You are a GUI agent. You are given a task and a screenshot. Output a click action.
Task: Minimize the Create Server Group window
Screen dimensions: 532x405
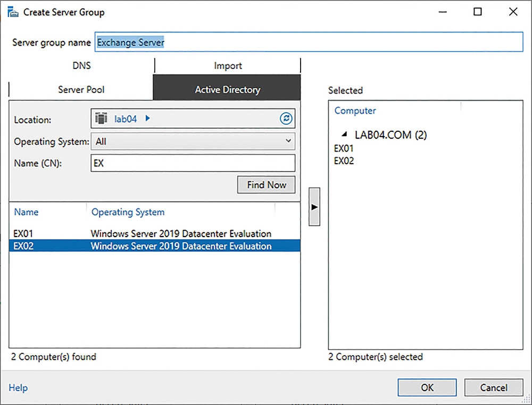[443, 12]
